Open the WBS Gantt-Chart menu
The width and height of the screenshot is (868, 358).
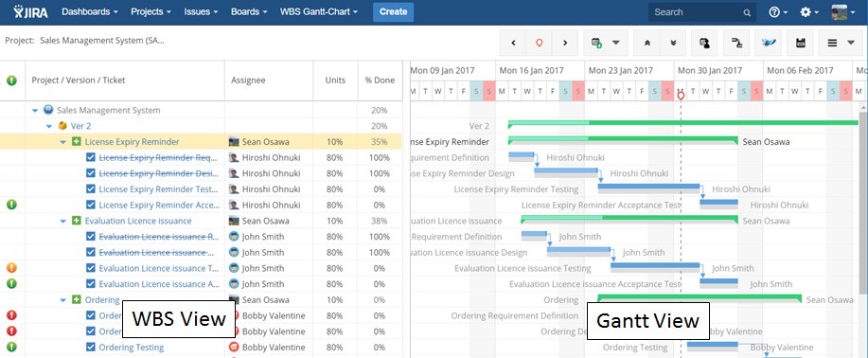[319, 11]
